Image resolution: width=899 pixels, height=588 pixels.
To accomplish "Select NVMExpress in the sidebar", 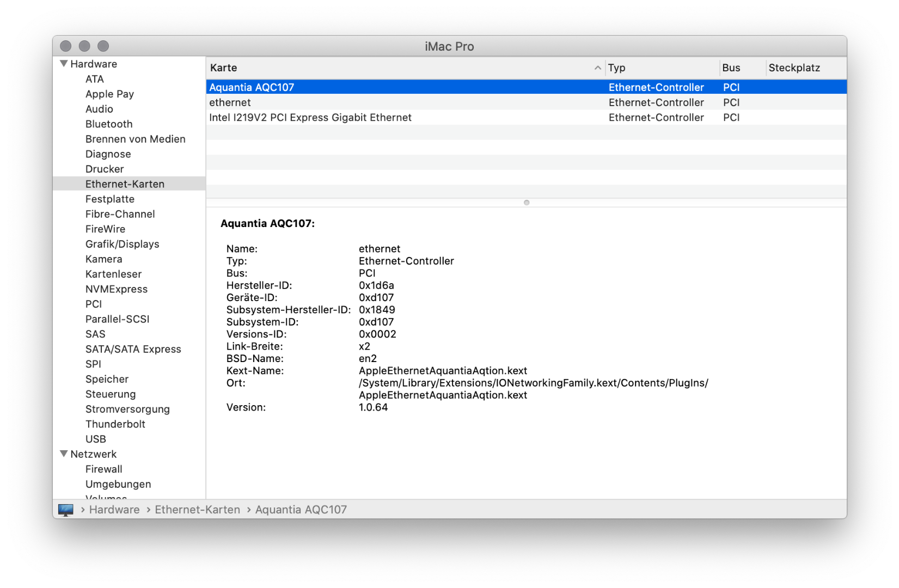I will coord(116,289).
